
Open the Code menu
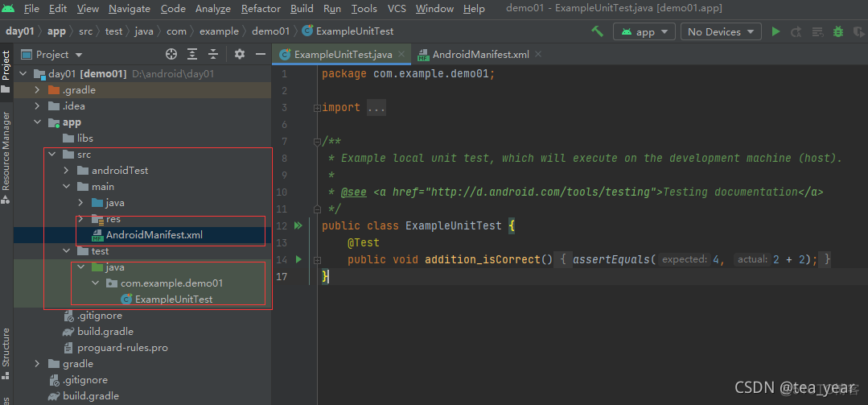point(173,9)
